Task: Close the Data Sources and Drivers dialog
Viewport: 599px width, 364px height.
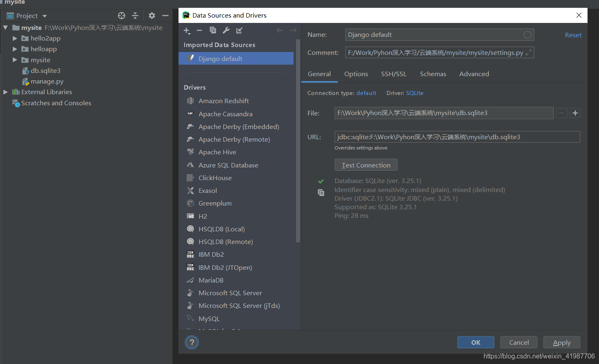Action: point(579,15)
